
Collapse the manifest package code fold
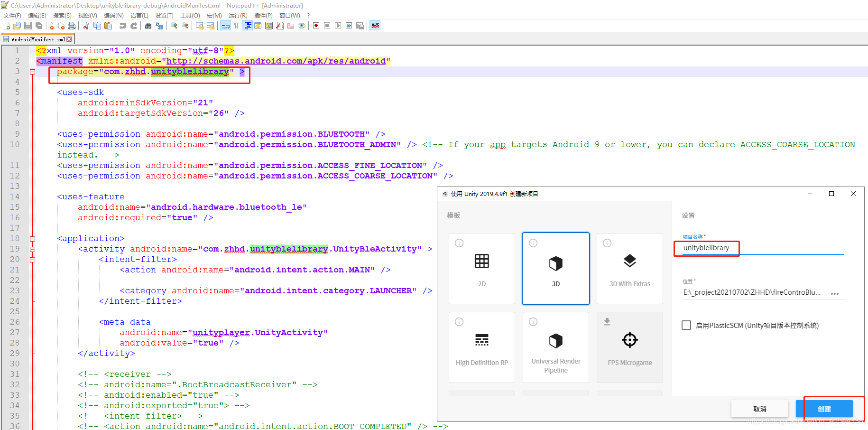(x=32, y=71)
